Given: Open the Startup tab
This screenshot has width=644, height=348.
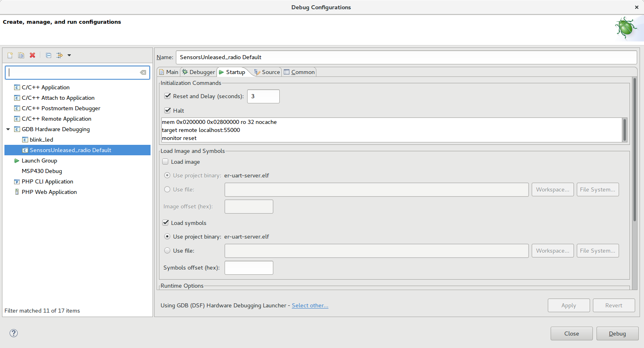Looking at the screenshot, I should pos(232,72).
